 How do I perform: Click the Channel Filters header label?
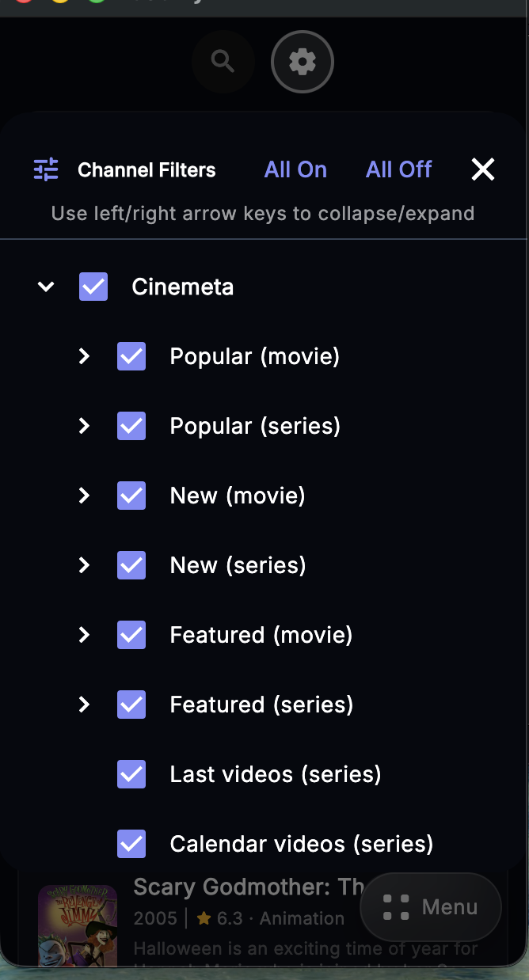point(147,169)
